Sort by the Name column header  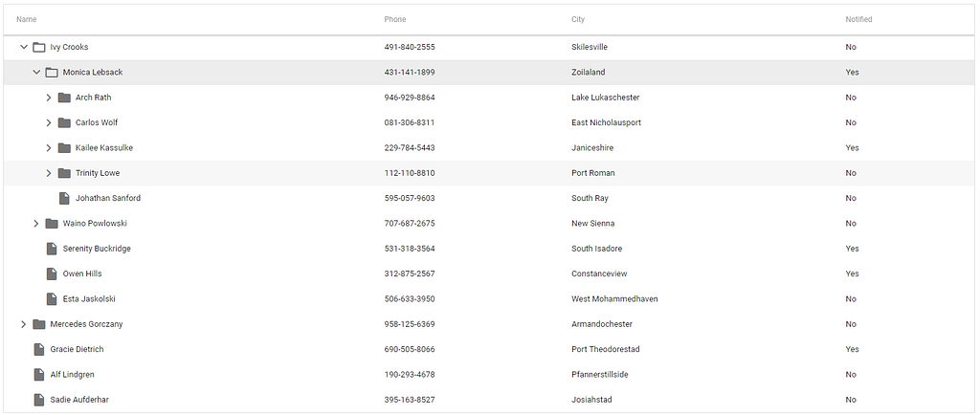(x=26, y=19)
